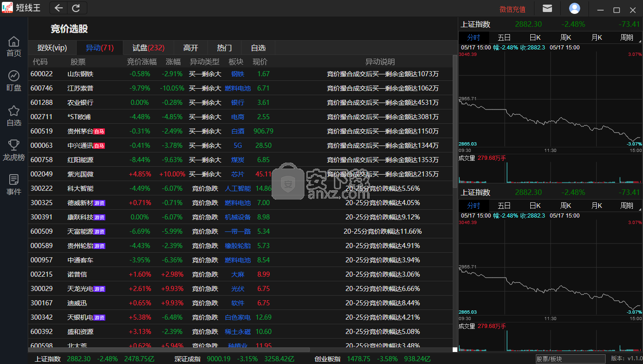The height and width of the screenshot is (364, 643).
Task: Click 游资 badge on 康跃科技 row
Action: coord(99,217)
